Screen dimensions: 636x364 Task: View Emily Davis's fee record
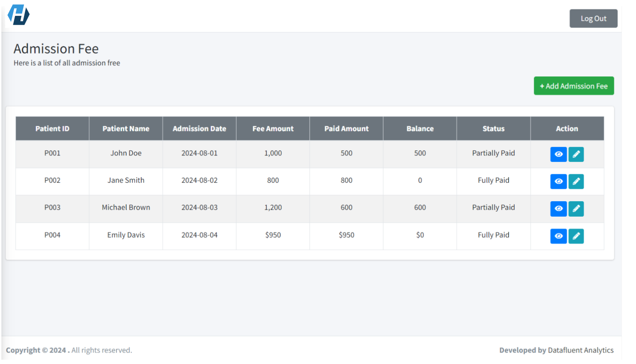click(558, 236)
